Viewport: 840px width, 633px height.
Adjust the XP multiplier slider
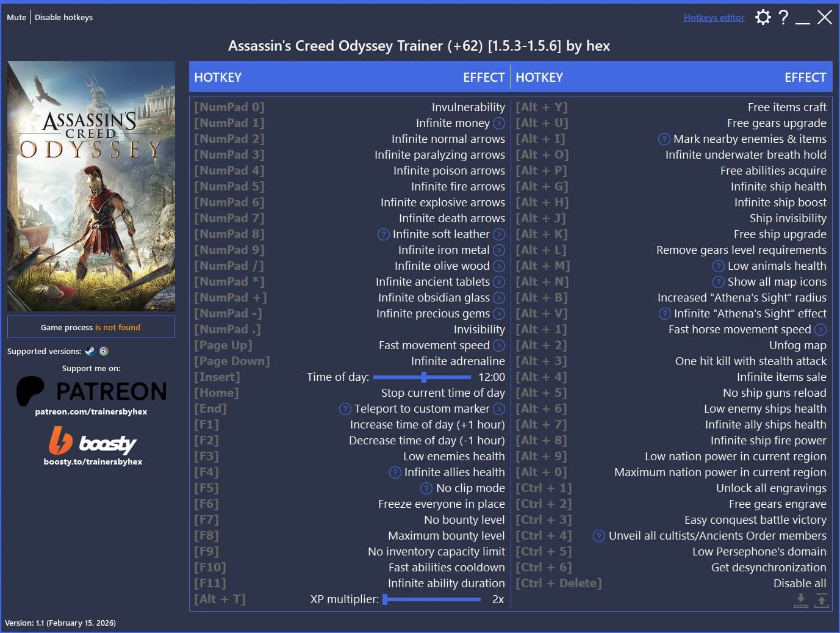click(433, 599)
